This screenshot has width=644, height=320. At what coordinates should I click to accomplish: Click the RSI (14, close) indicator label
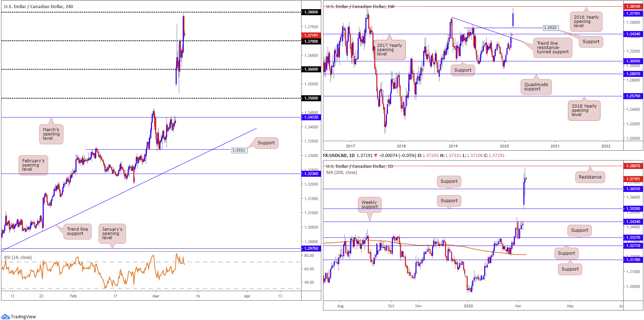(18, 257)
